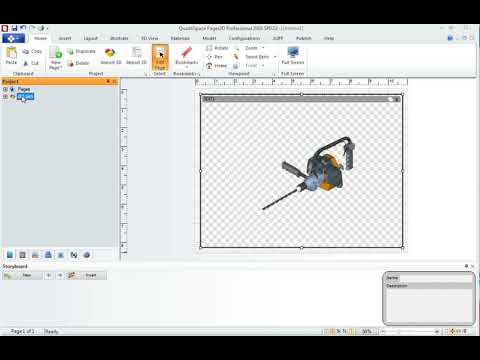Open the Saved Sets dropdown

pyautogui.click(x=255, y=57)
